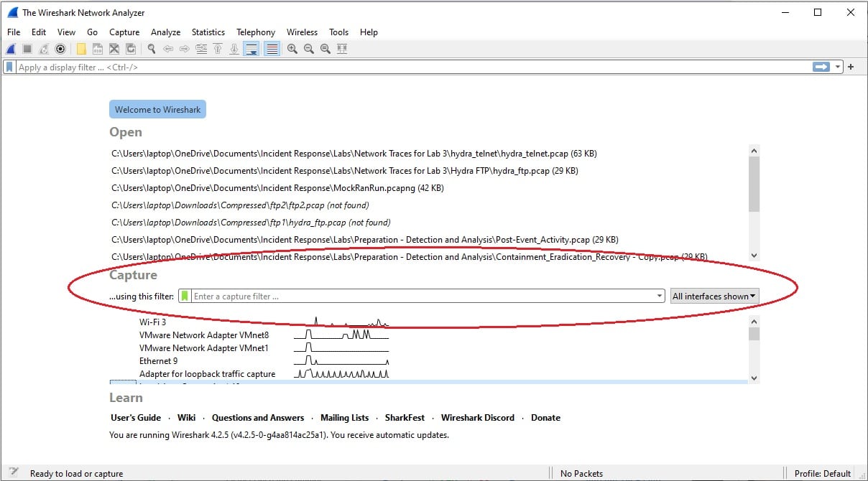Reset text to normal size
Image resolution: width=868 pixels, height=481 pixels.
pyautogui.click(x=325, y=49)
